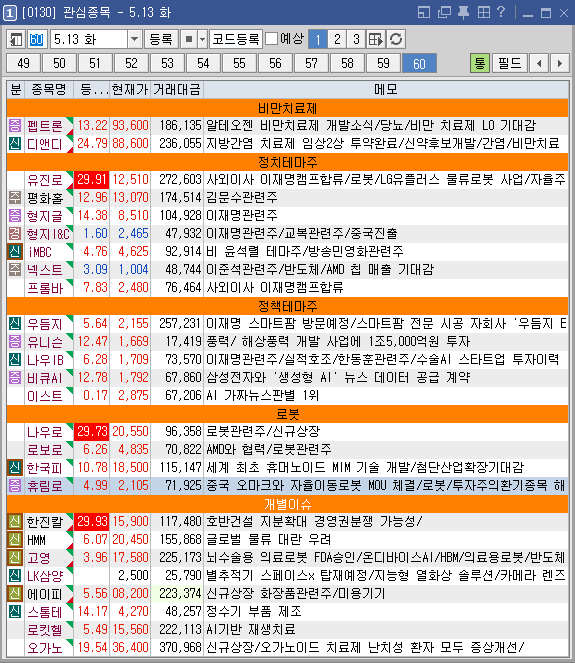Click the 등록 button

(x=161, y=40)
